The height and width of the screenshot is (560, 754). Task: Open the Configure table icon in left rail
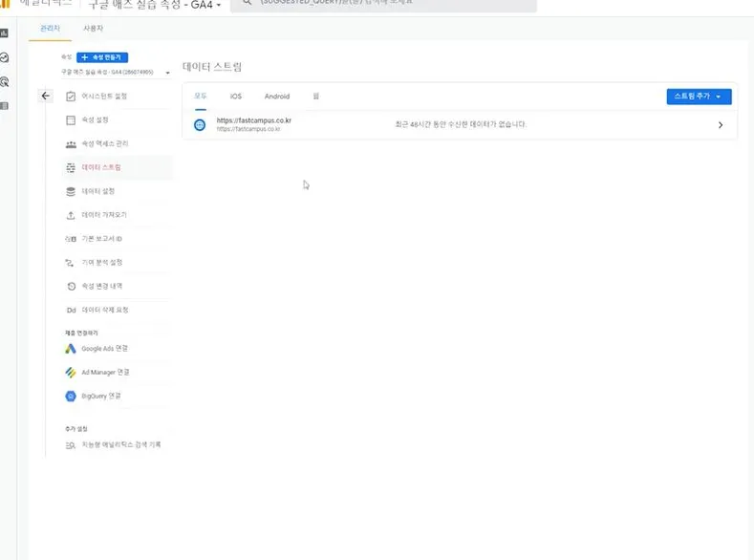point(5,106)
